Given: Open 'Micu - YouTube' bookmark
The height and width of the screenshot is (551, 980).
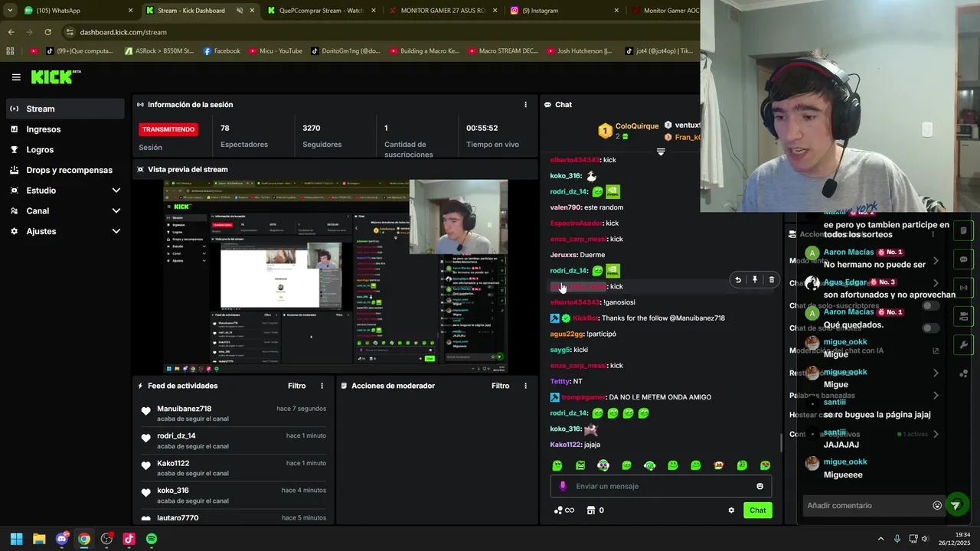Looking at the screenshot, I should [x=276, y=51].
